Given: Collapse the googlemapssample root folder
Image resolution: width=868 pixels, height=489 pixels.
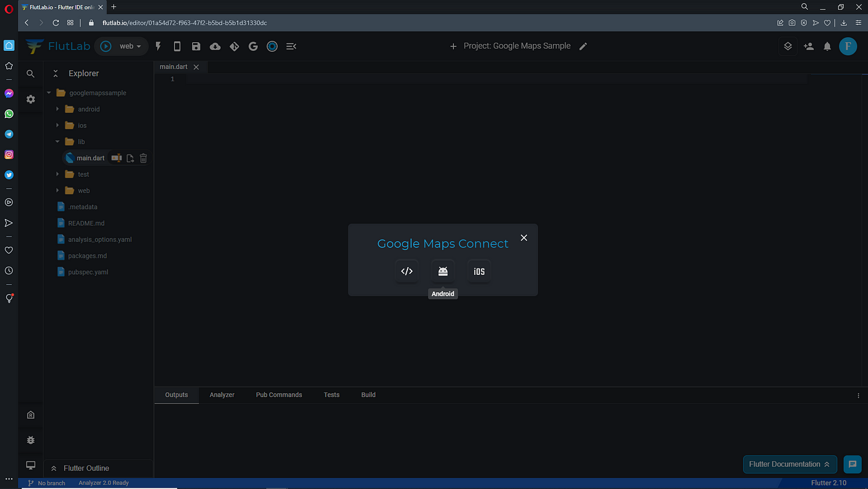Looking at the screenshot, I should (49, 93).
